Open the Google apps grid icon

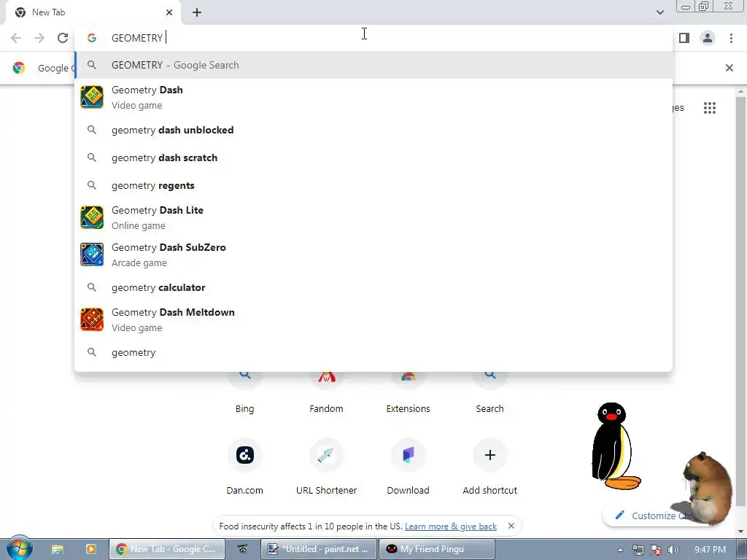(709, 108)
